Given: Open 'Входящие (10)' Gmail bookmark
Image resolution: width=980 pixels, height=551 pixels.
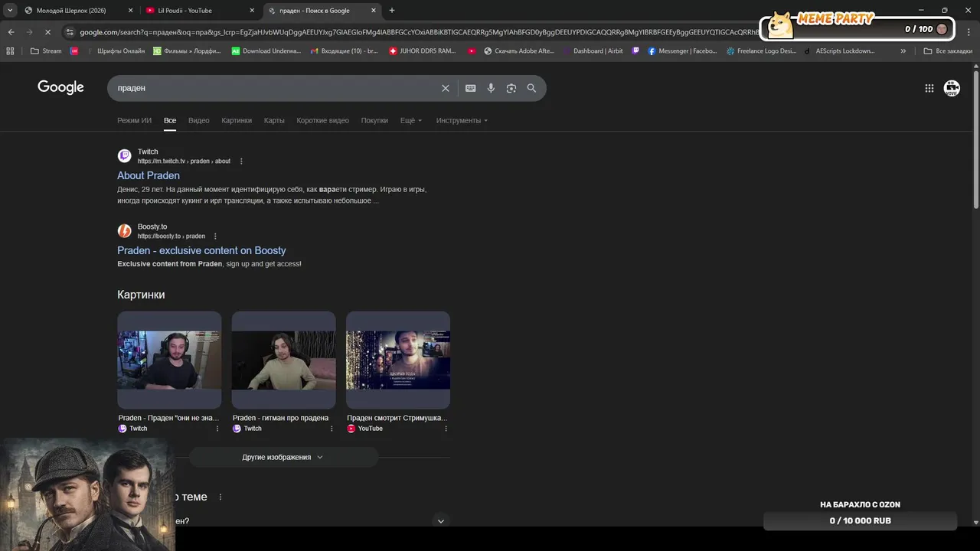Looking at the screenshot, I should point(344,51).
